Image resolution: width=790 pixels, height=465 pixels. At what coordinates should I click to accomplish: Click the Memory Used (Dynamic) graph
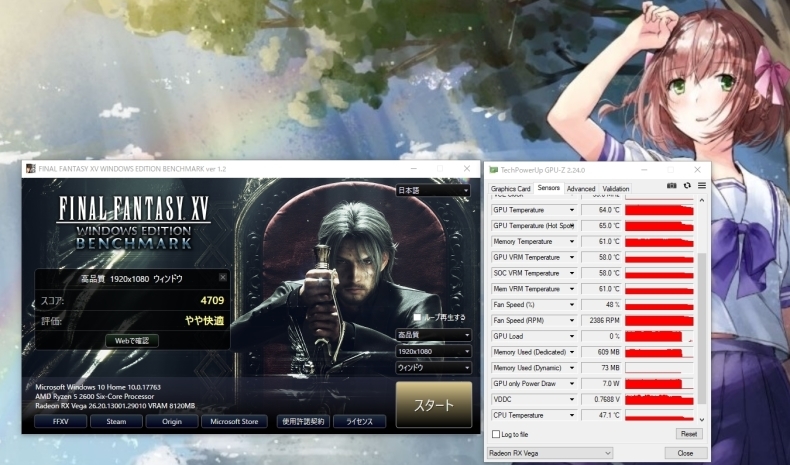click(x=660, y=368)
